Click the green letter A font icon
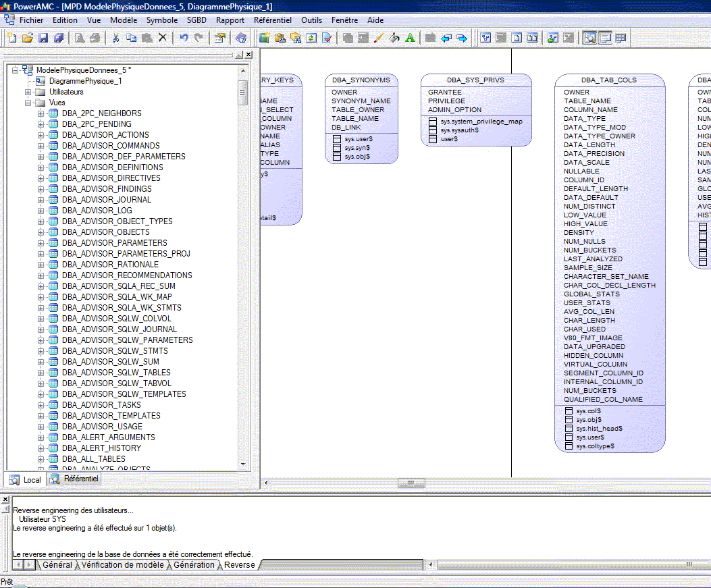Screen dimensions: 711x588 410,38
